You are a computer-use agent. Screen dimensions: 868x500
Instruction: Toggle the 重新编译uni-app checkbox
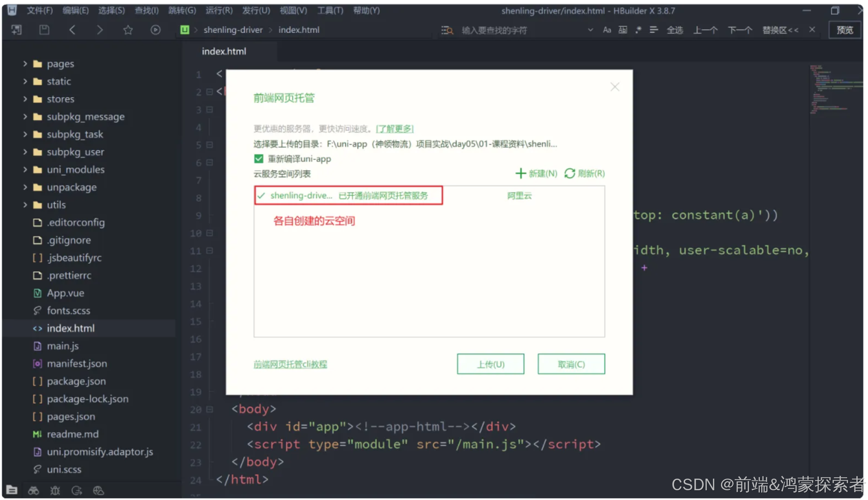pos(259,159)
